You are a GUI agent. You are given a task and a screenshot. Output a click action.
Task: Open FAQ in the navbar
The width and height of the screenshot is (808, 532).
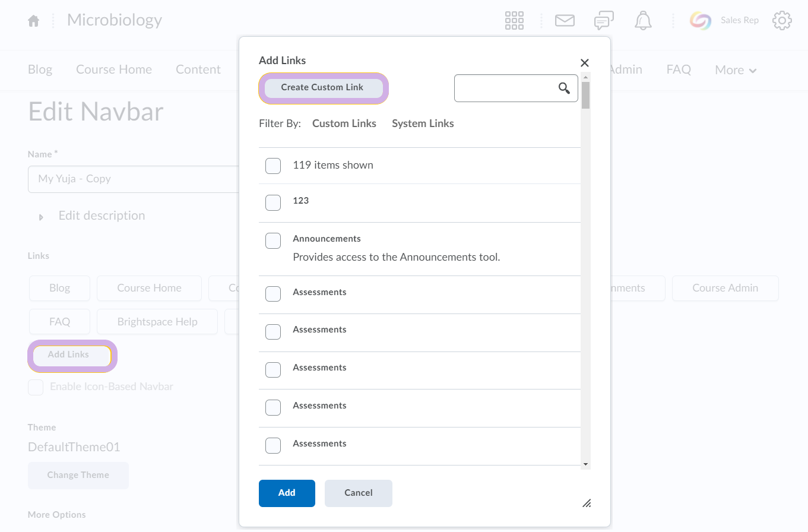pyautogui.click(x=679, y=69)
